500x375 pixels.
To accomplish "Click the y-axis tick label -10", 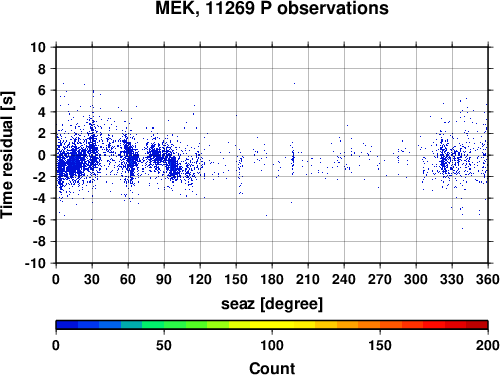I will point(35,263).
